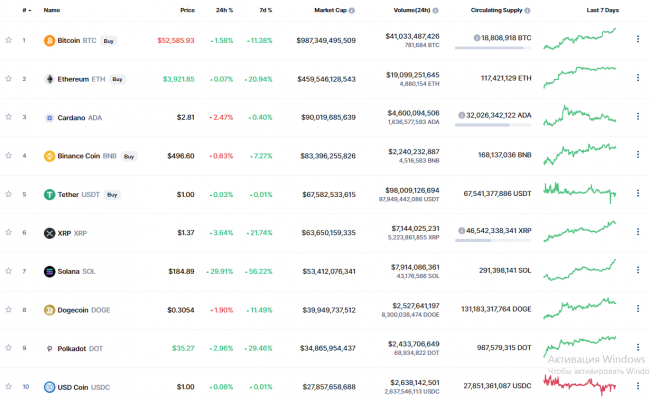
Task: Click the Buy button next to Bitcoin
Action: point(109,41)
